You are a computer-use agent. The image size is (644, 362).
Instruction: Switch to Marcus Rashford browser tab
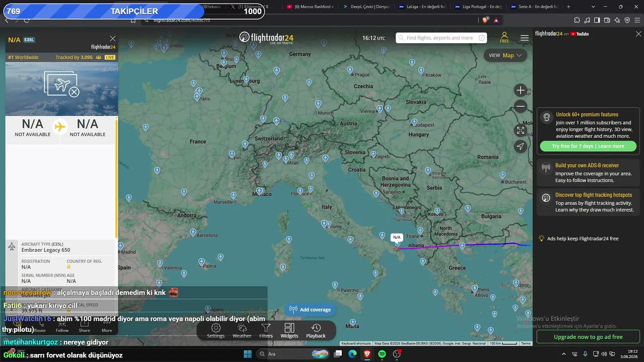point(310,7)
